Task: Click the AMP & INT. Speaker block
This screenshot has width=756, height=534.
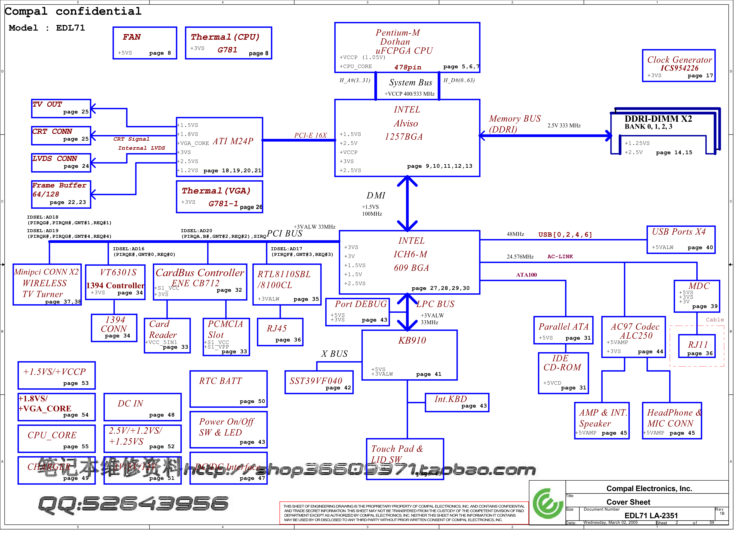Action: (601, 421)
